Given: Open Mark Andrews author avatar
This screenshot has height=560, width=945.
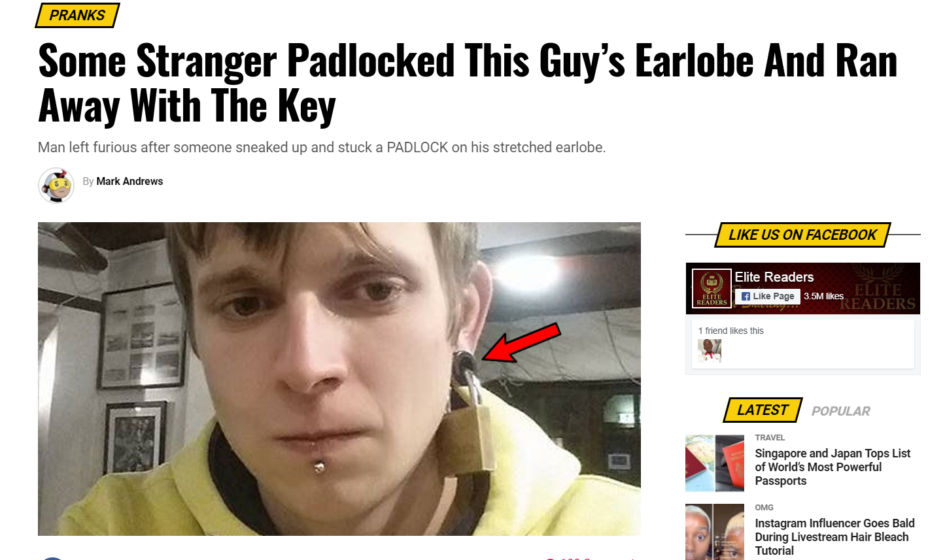Looking at the screenshot, I should [x=56, y=185].
